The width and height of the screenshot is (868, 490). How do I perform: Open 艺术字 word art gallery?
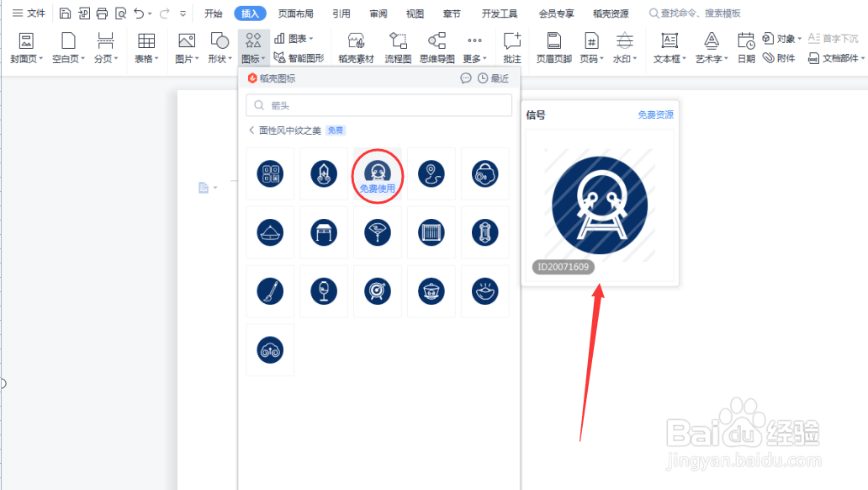point(712,48)
